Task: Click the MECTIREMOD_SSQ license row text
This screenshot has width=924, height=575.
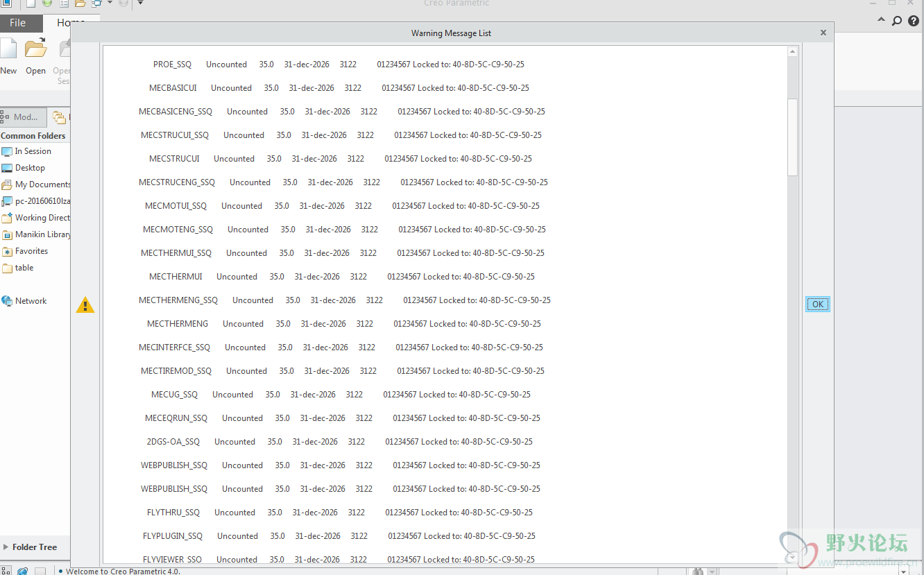Action: tap(343, 371)
